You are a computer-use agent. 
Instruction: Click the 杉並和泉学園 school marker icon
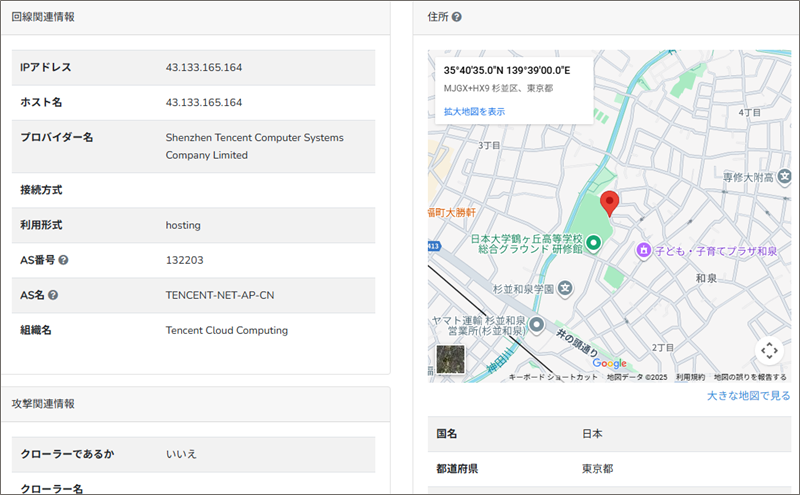tap(564, 288)
